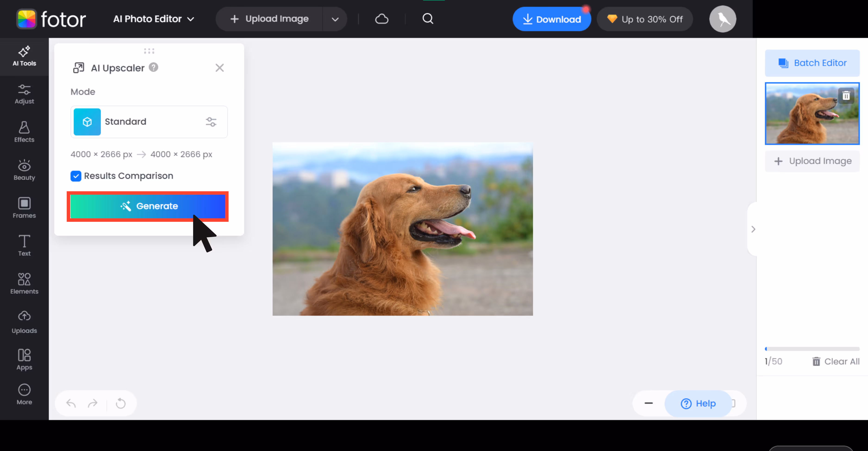This screenshot has width=868, height=451.
Task: Click the redo arrow
Action: [93, 403]
